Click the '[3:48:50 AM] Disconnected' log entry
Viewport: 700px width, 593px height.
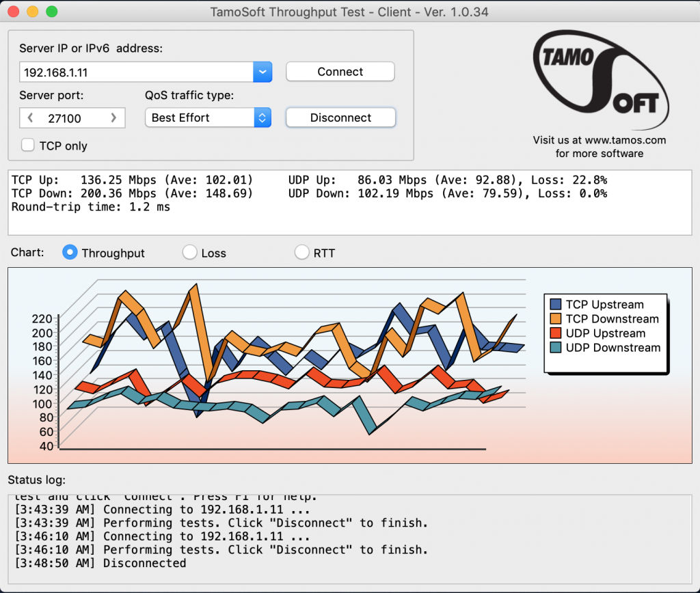[x=100, y=563]
